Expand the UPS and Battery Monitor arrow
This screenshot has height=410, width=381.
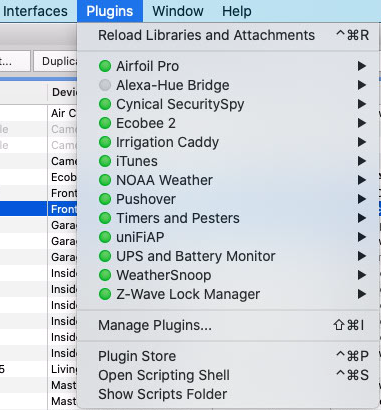point(362,256)
